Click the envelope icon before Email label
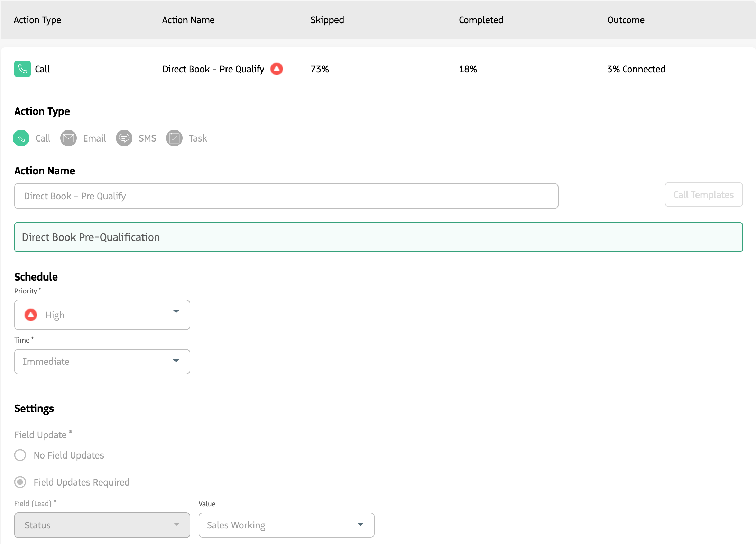Image resolution: width=756 pixels, height=544 pixels. [x=68, y=138]
